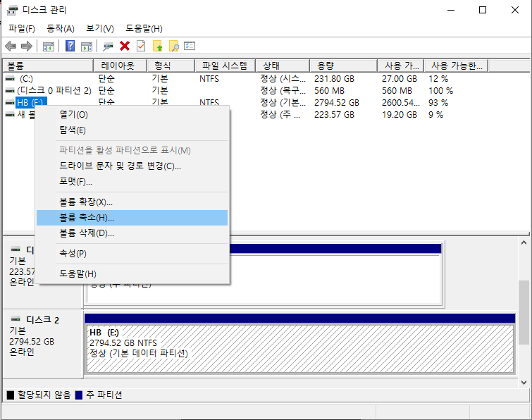The image size is (532, 420).
Task: Sort by the 볼륨 column header
Action: point(48,66)
